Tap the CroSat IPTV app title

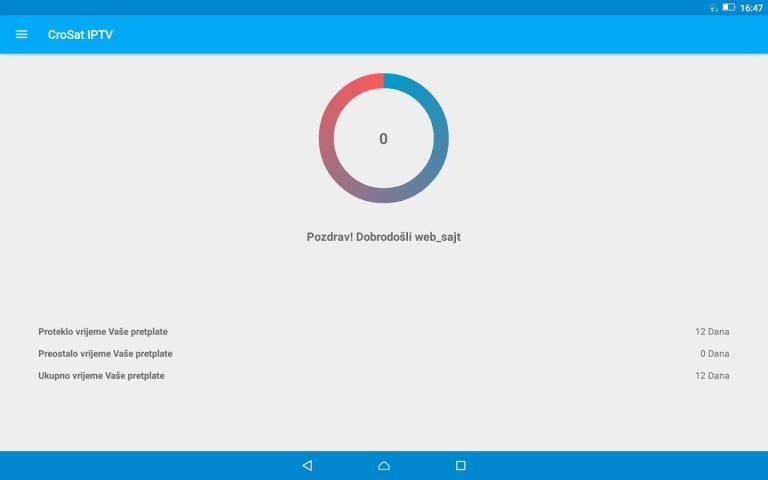pyautogui.click(x=80, y=34)
